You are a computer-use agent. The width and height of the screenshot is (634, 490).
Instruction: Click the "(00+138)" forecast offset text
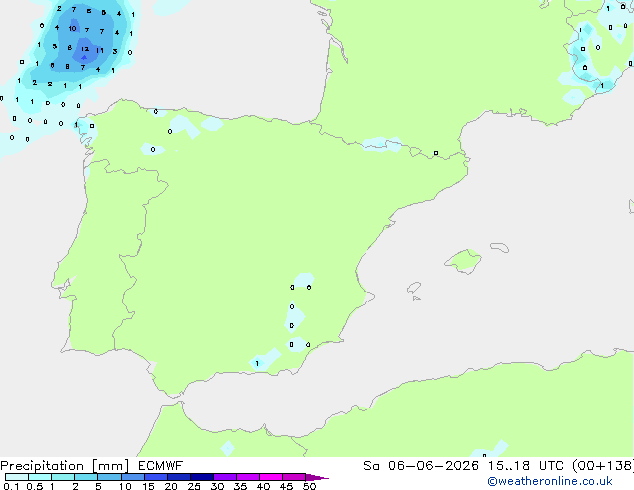[603, 466]
